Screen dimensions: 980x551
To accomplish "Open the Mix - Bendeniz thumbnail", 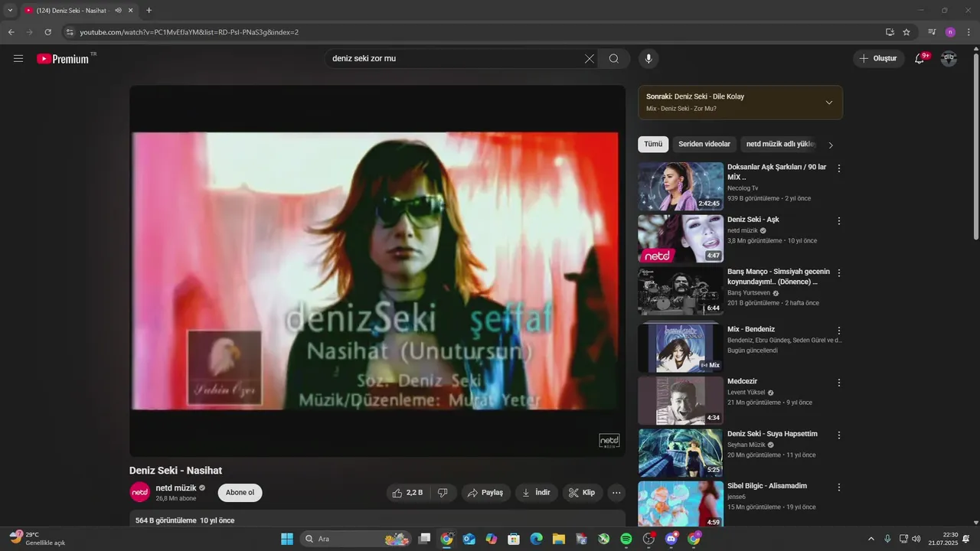I will tap(681, 348).
